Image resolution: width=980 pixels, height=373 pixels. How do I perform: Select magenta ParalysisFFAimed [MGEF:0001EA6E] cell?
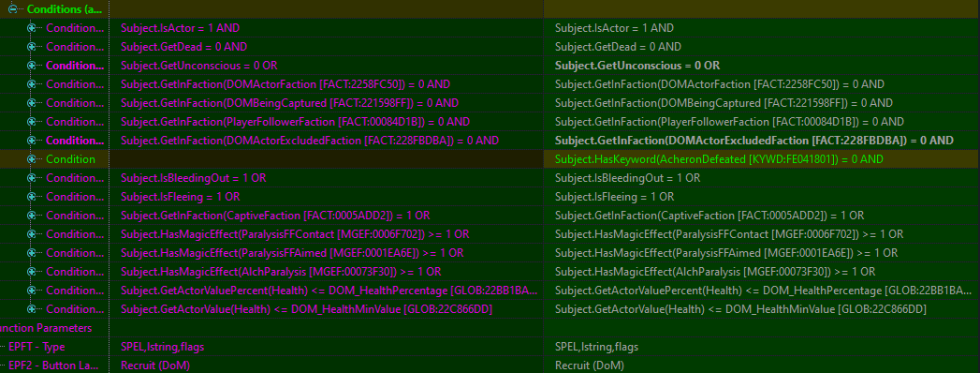[x=292, y=253]
